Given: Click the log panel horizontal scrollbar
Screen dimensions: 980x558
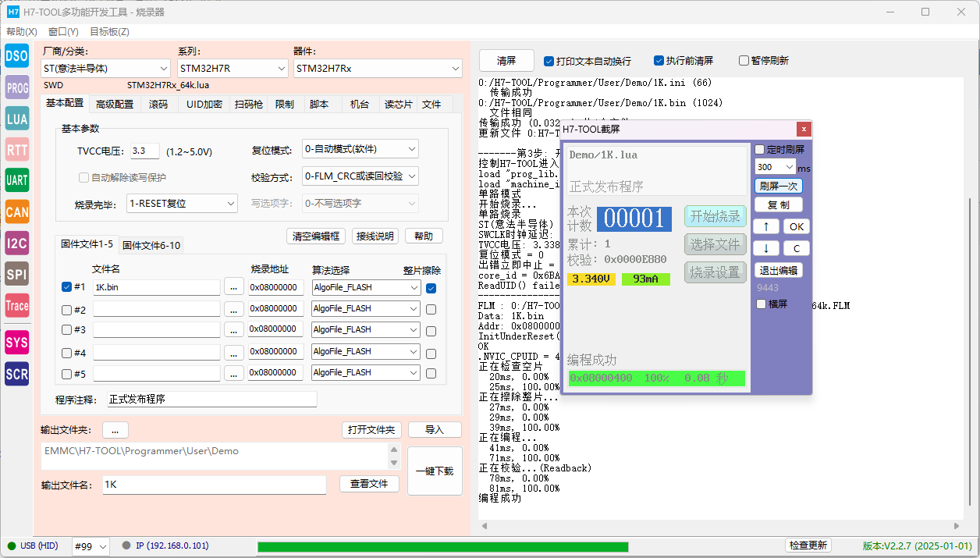Looking at the screenshot, I should click(719, 526).
